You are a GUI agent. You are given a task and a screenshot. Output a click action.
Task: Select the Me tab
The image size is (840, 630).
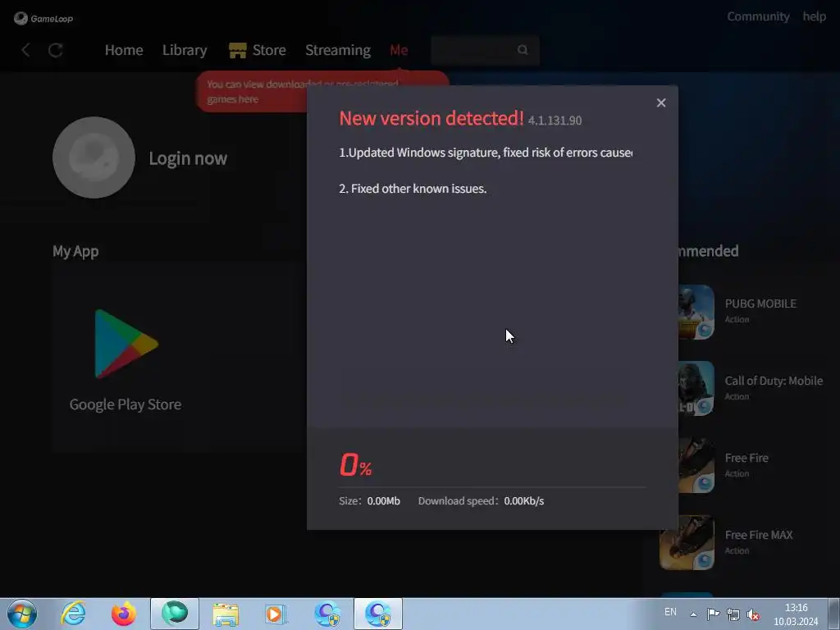399,50
